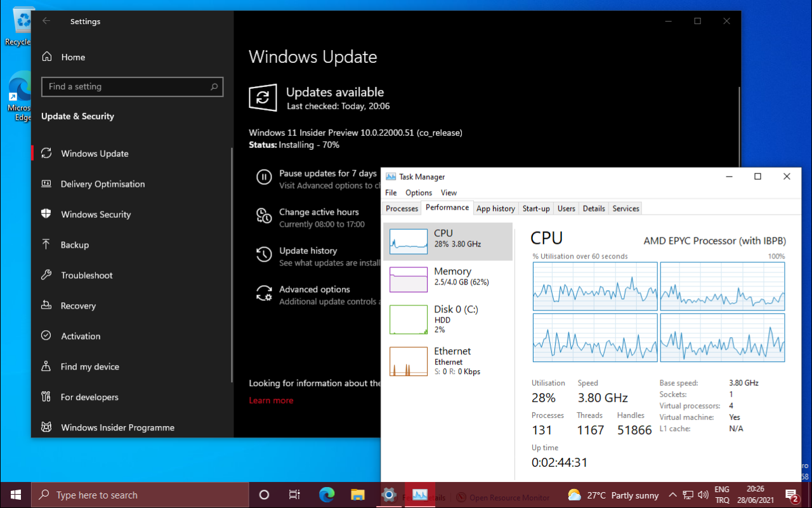Click the Last checked: Today, 20:06 text
The image size is (812, 508).
tap(338, 107)
